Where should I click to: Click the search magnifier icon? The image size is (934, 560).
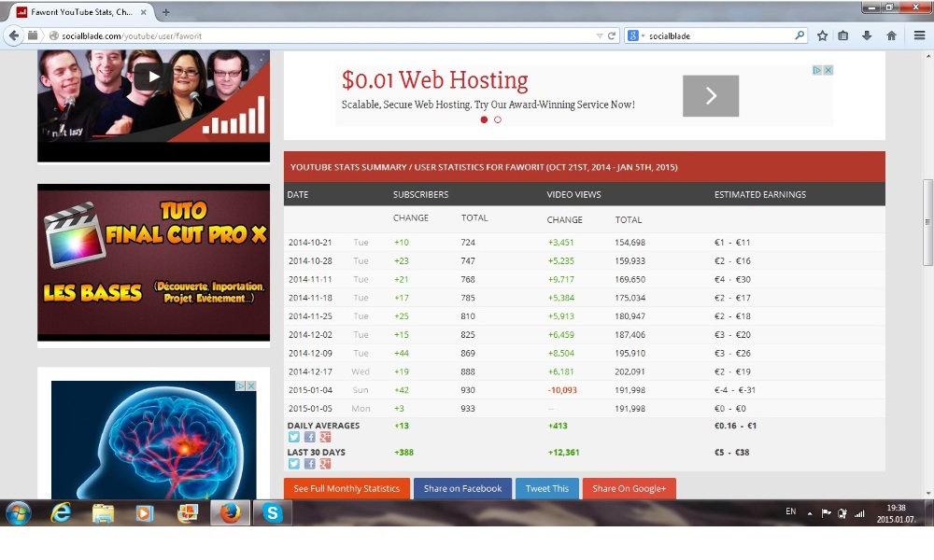coord(800,35)
